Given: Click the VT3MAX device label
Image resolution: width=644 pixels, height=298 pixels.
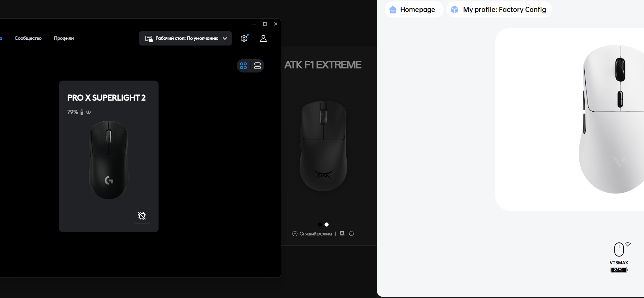Looking at the screenshot, I should pos(619,263).
